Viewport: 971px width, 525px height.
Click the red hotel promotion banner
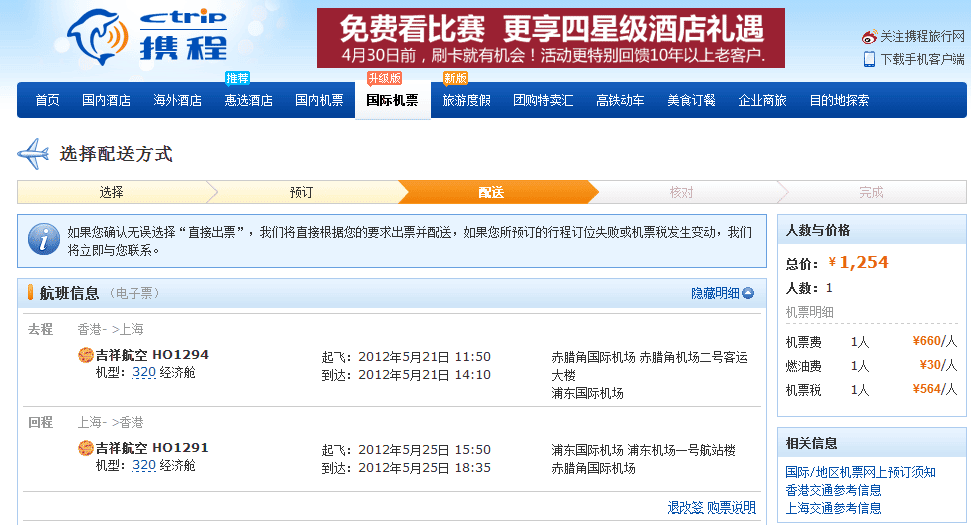pos(550,38)
